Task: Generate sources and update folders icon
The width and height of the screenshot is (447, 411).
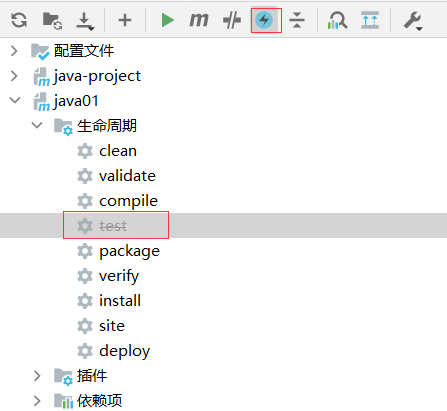Action: [52, 21]
